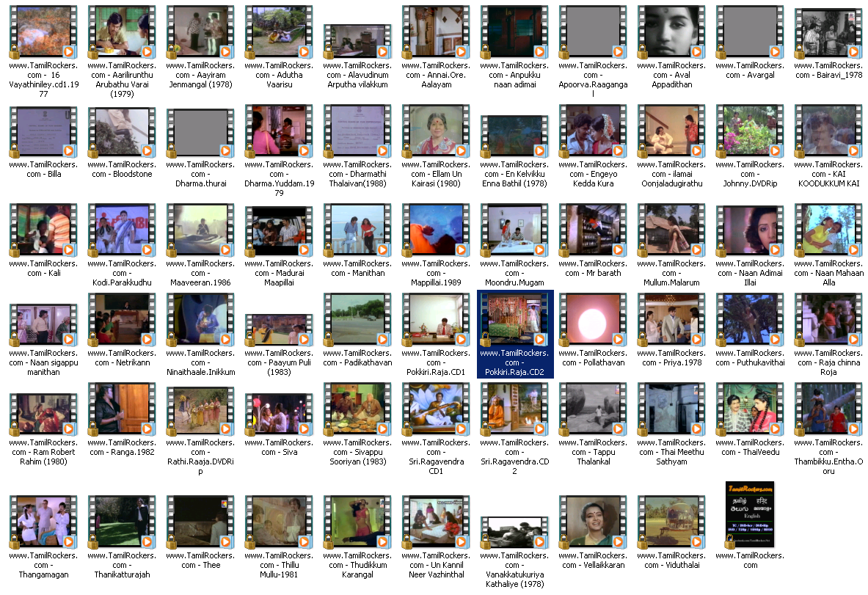Viewport: 868px width, 595px height.
Task: Click the Aayiram Jenmangal (1978) video icon
Action: coord(200,32)
